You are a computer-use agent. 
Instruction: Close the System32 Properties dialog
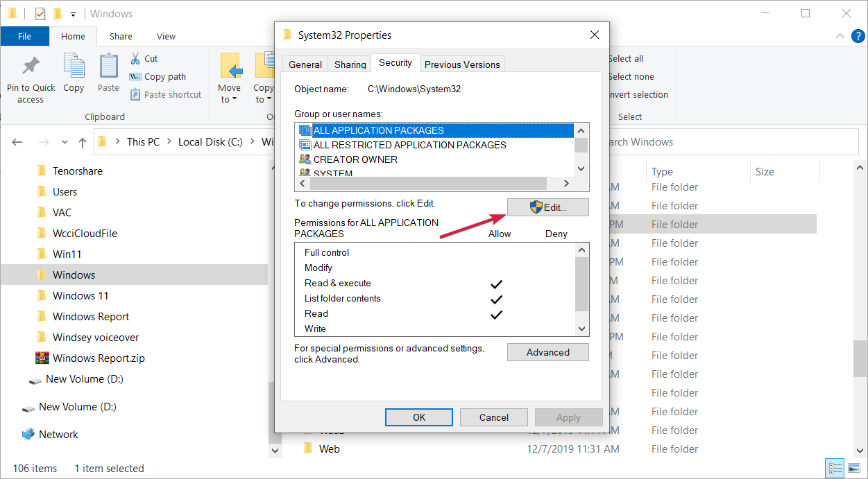pos(594,35)
